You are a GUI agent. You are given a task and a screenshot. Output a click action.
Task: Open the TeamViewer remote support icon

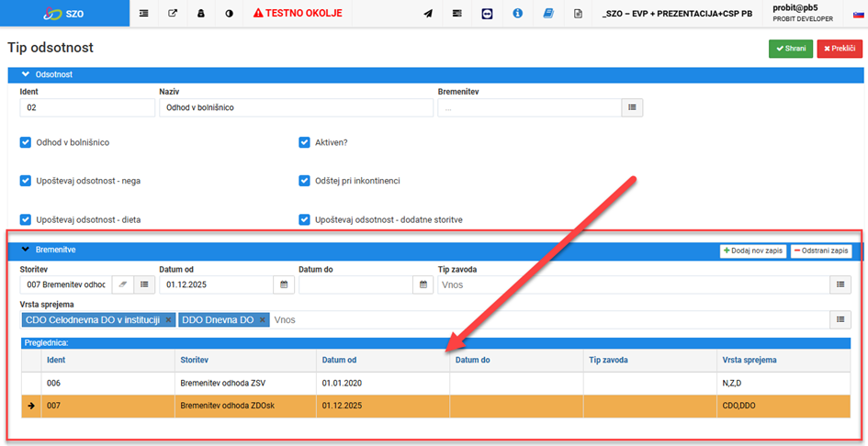point(487,14)
